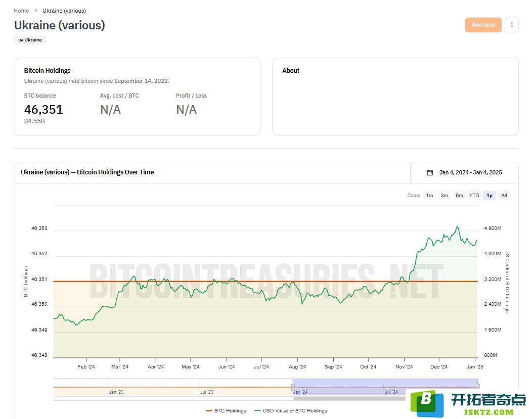Click the 'Feb '24' x-axis label
Viewport: 532px width, 419px height.
pos(86,367)
